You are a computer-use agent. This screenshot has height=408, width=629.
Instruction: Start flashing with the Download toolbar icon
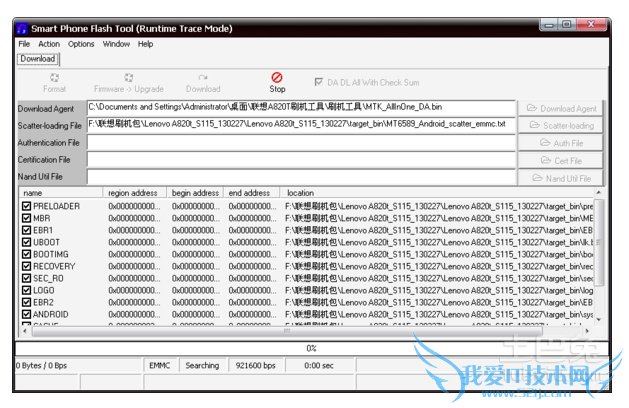point(203,82)
